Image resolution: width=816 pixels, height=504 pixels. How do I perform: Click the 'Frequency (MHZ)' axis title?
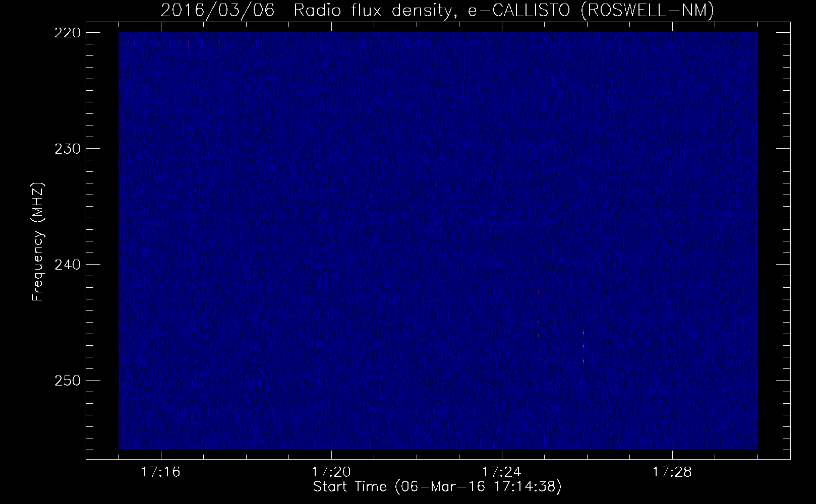coord(38,241)
